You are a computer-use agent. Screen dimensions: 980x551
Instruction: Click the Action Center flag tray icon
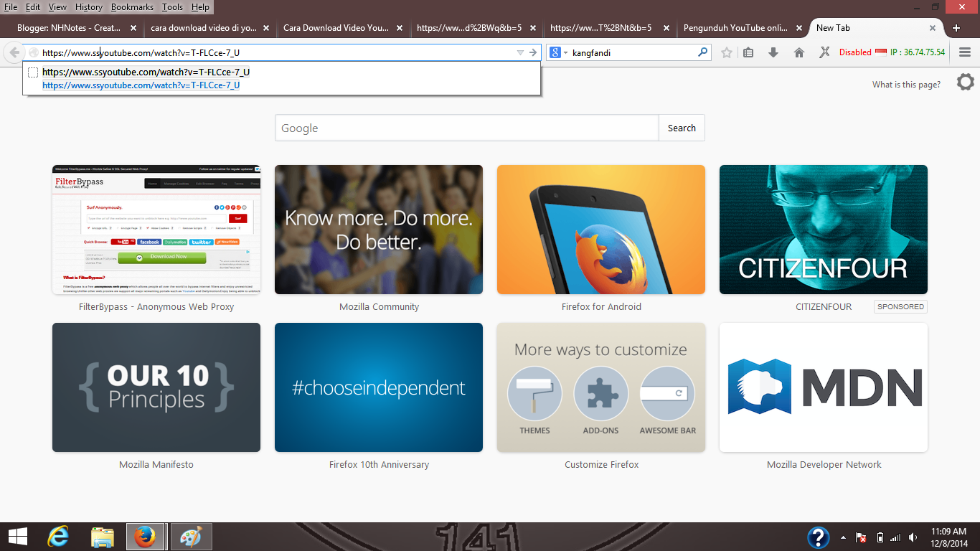(861, 537)
